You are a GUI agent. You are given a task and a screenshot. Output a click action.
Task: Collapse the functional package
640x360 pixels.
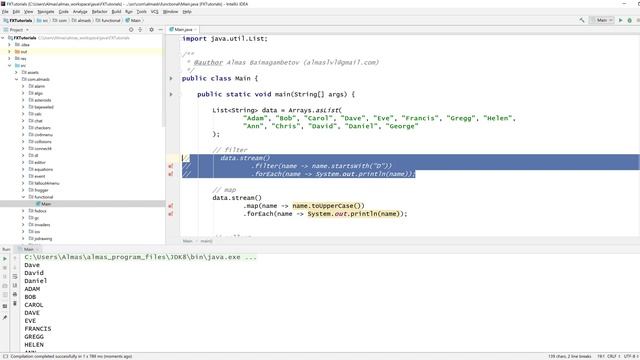pos(23,197)
